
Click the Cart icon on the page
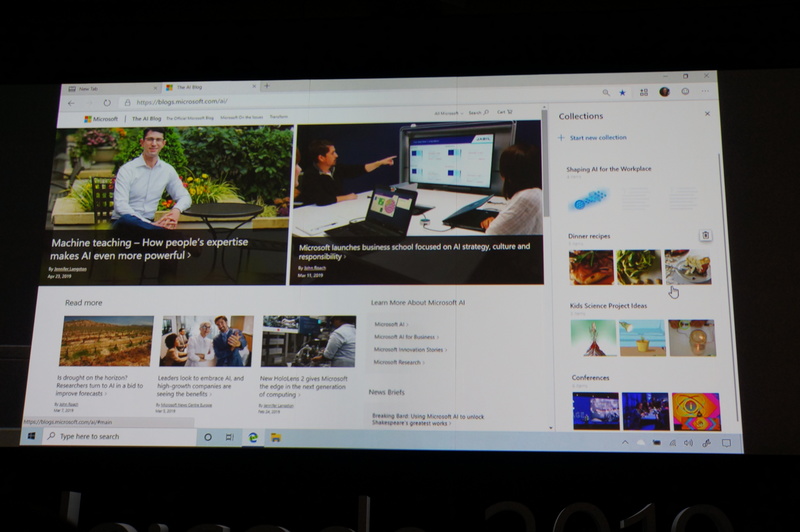point(505,112)
